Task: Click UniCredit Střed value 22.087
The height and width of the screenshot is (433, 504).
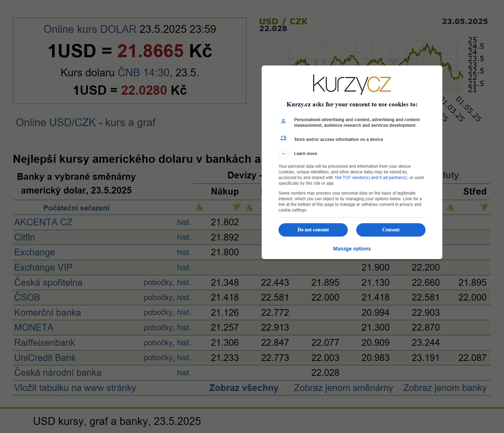Action: pyautogui.click(x=473, y=358)
